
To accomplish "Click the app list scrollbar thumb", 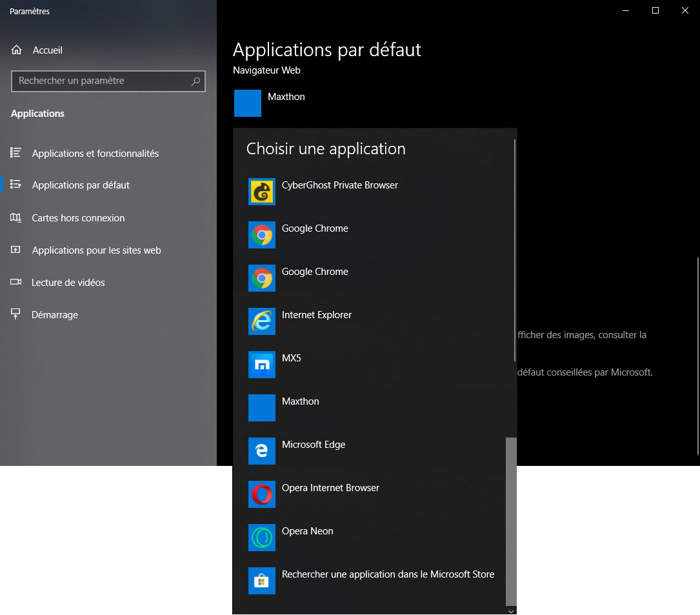I will coord(511,521).
